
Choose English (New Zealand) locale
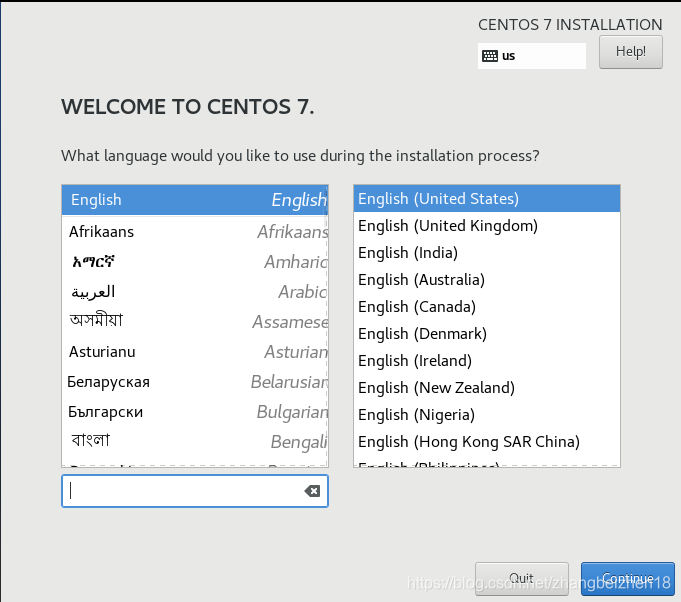[x=487, y=387]
